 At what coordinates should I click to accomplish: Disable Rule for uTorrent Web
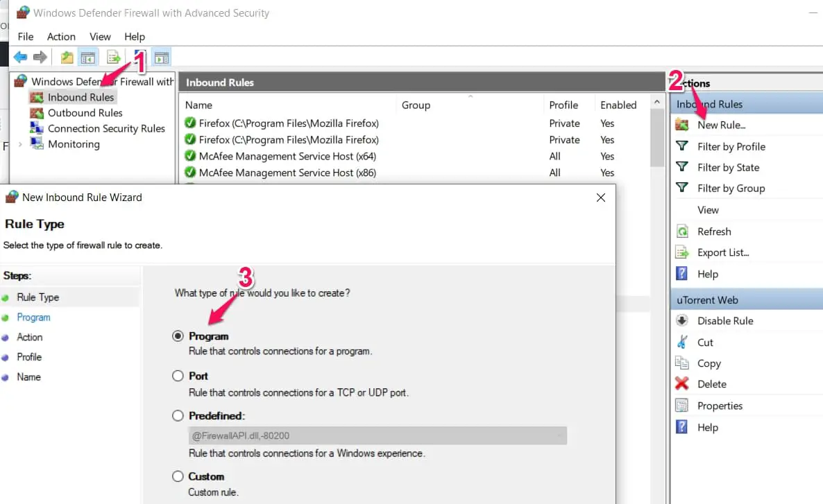pos(725,321)
